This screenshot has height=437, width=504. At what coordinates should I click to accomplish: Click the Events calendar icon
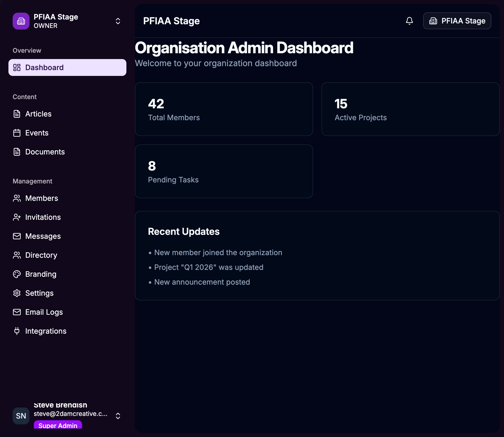click(x=17, y=133)
